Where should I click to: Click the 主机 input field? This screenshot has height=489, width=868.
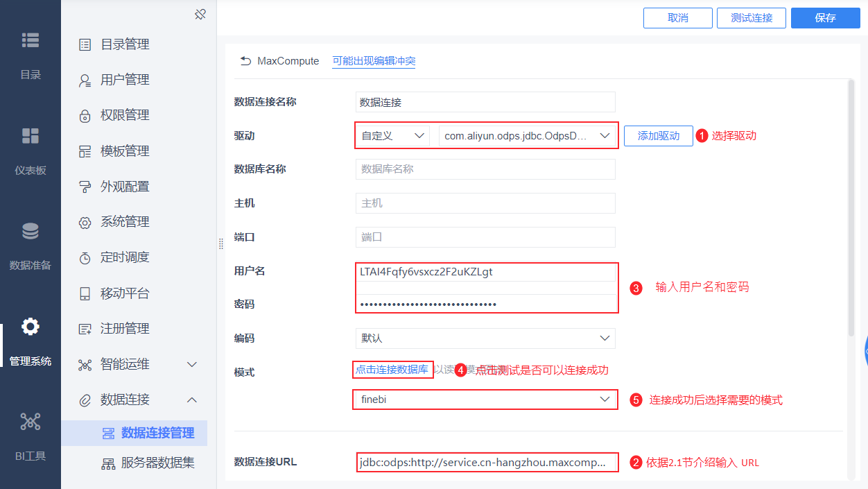click(x=485, y=203)
